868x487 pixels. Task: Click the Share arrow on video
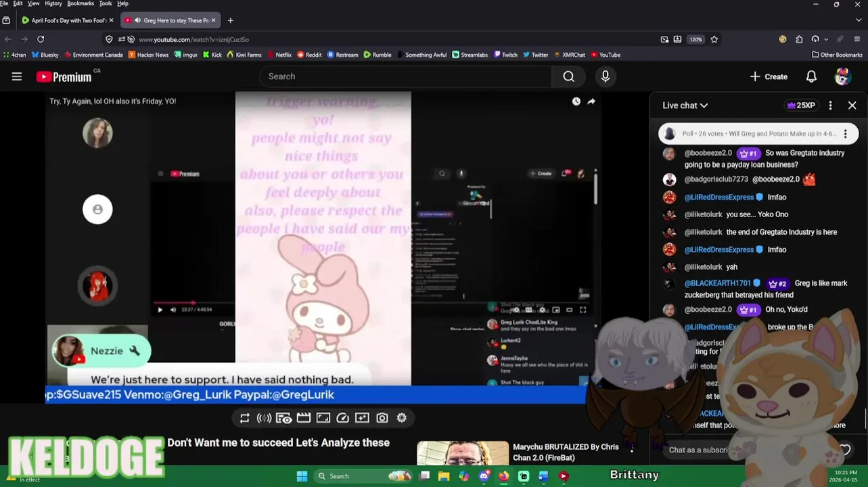tap(591, 101)
